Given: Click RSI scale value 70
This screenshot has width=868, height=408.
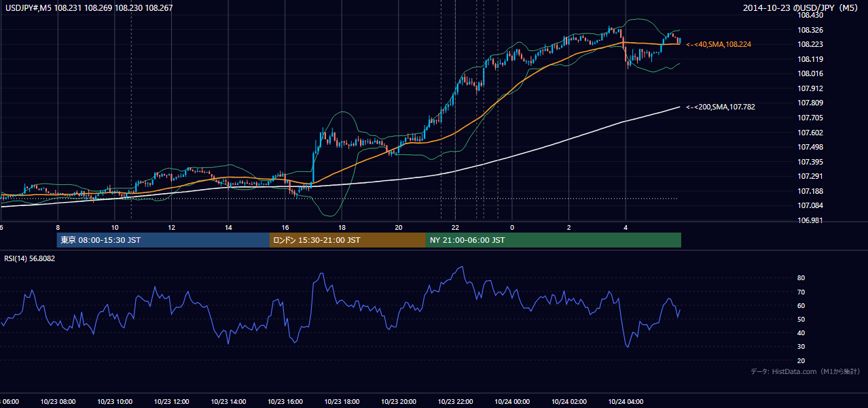Looking at the screenshot, I should click(801, 292).
